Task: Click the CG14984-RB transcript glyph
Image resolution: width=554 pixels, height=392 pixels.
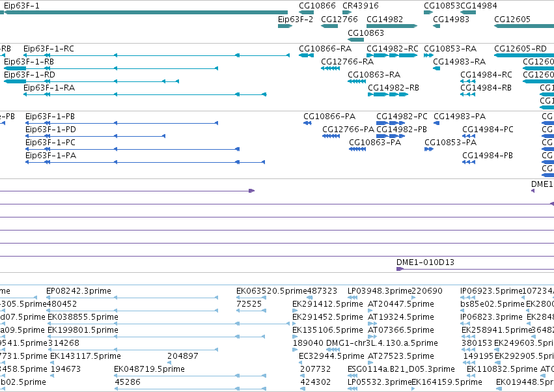Action: click(x=468, y=94)
